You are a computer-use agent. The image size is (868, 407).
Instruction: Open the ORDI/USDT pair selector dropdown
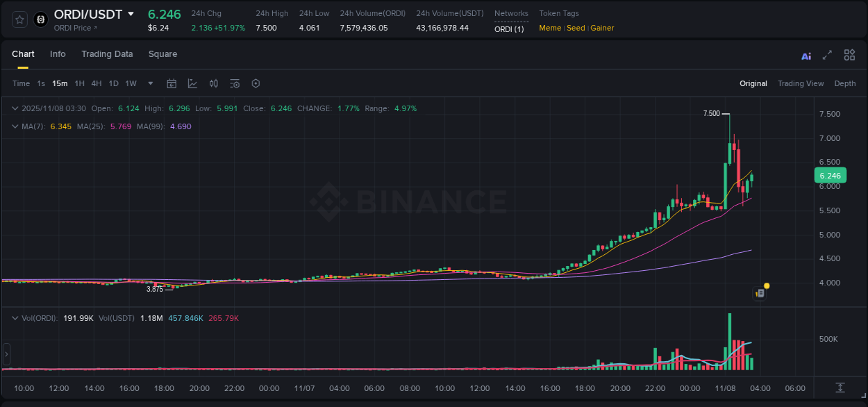tap(131, 14)
